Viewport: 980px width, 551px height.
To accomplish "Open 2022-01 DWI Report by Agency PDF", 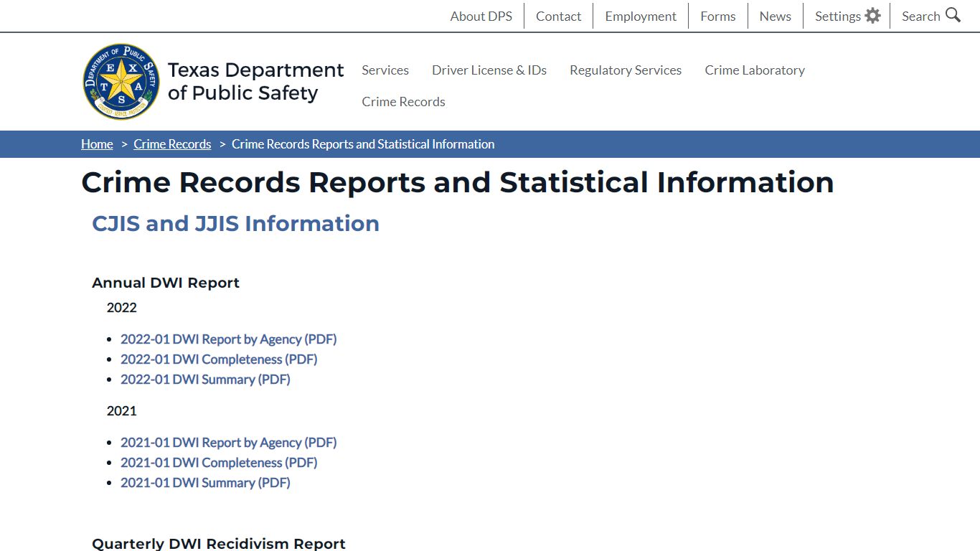I will 228,339.
